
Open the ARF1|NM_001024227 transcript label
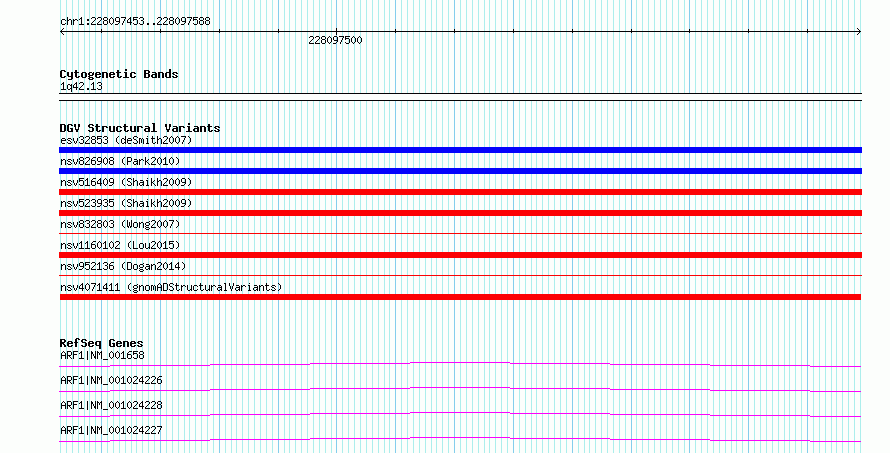pos(111,430)
